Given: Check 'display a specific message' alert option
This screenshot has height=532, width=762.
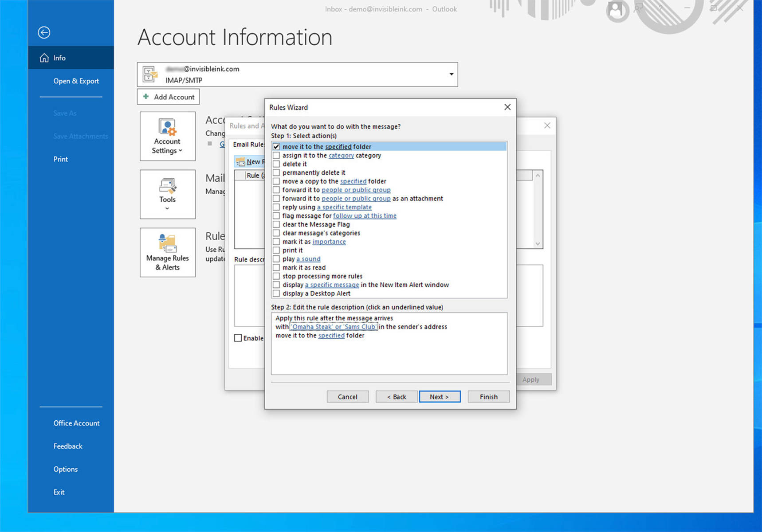Looking at the screenshot, I should [276, 285].
